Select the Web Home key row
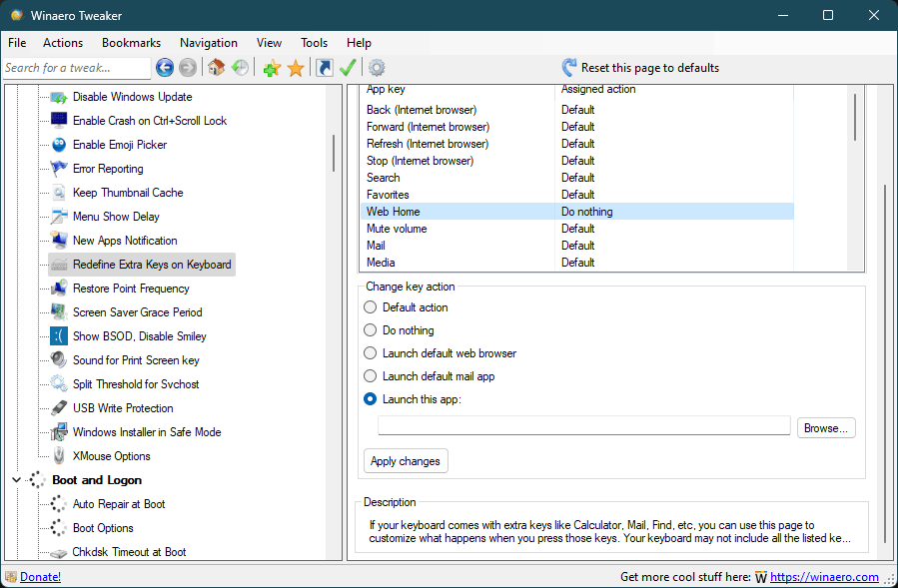 click(x=577, y=212)
